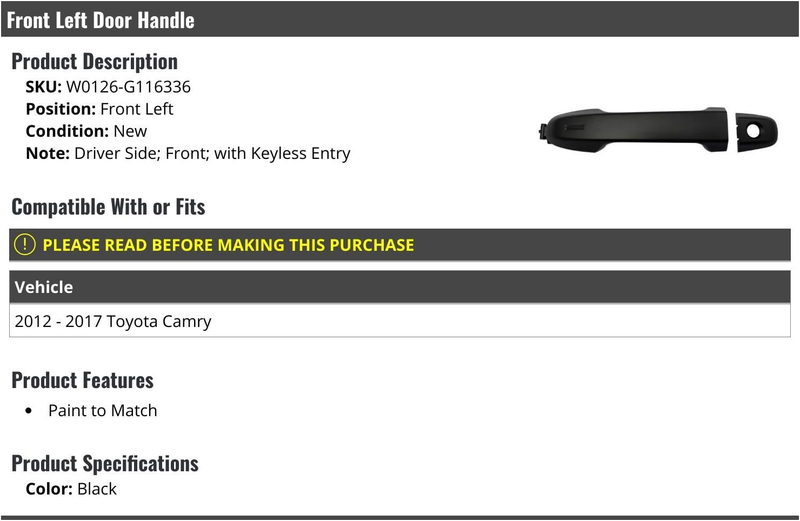Click the key cylinder cap in image
Image resolution: width=800 pixels, height=521 pixels.
[757, 132]
